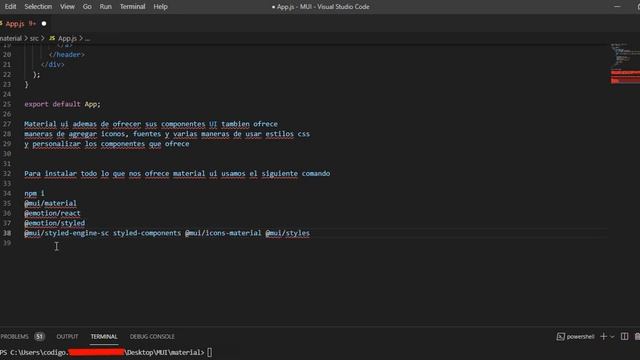Click the unsaved dot on App.js tab

click(x=44, y=24)
